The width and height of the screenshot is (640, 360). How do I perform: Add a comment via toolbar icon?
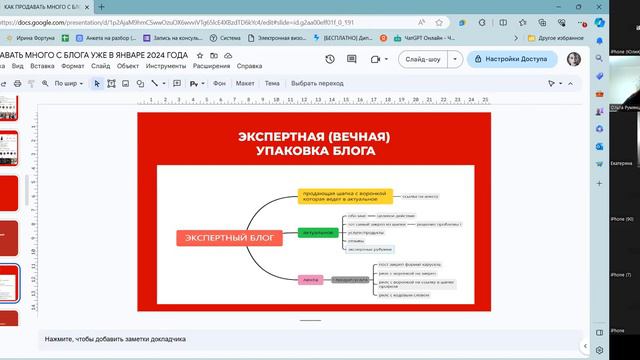click(x=177, y=84)
